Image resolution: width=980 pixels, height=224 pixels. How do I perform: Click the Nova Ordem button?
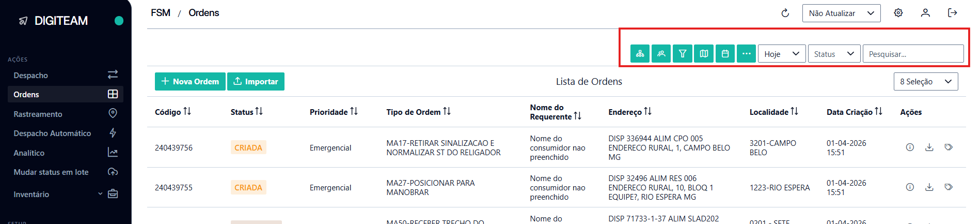pos(190,82)
